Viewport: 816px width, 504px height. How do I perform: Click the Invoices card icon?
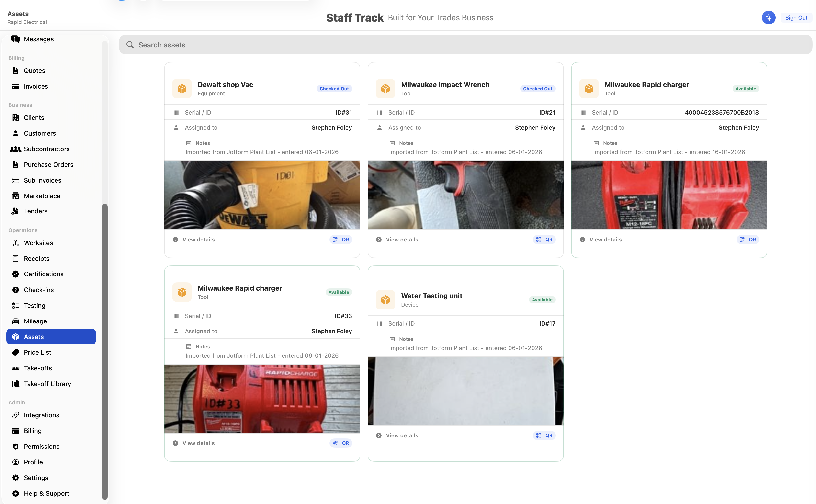tap(15, 86)
